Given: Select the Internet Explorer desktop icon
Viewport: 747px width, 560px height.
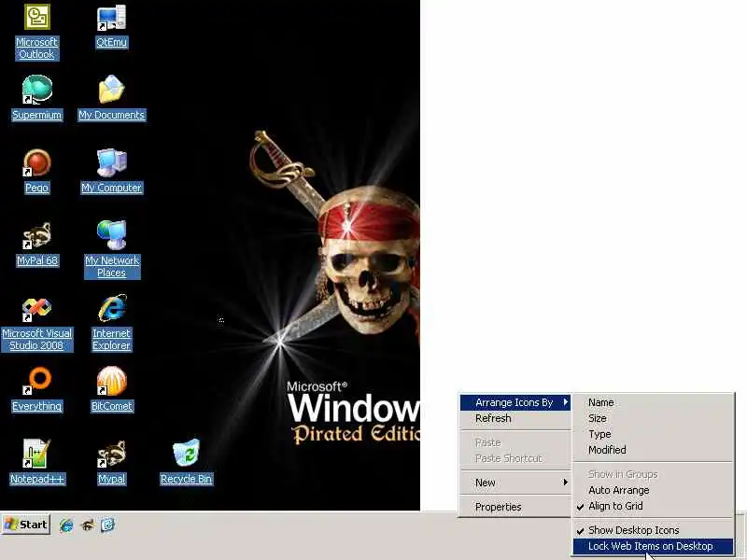Looking at the screenshot, I should pos(111,323).
